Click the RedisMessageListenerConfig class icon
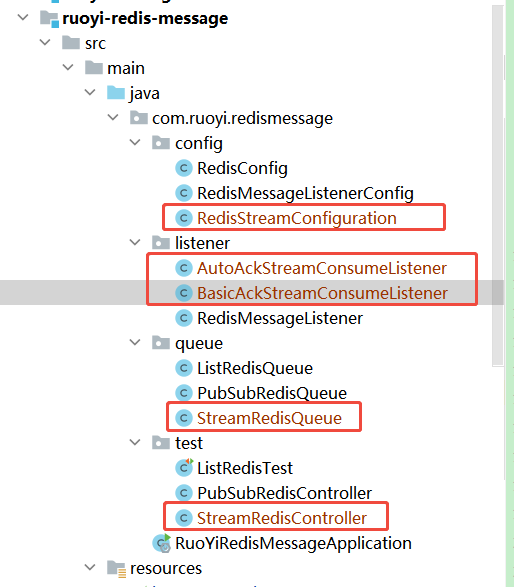514x587 pixels. [184, 193]
